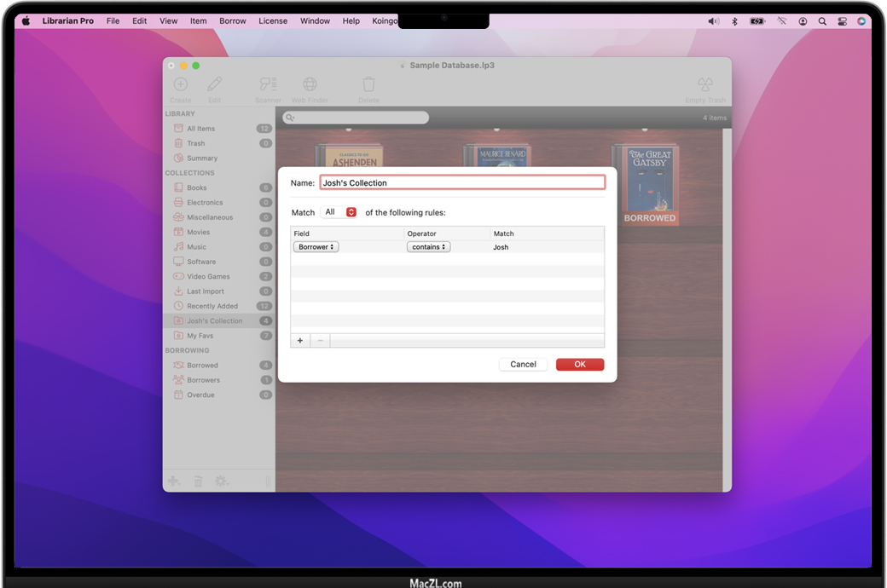Click the Empty Trash toolbar icon
This screenshot has width=887, height=588.
pos(704,85)
